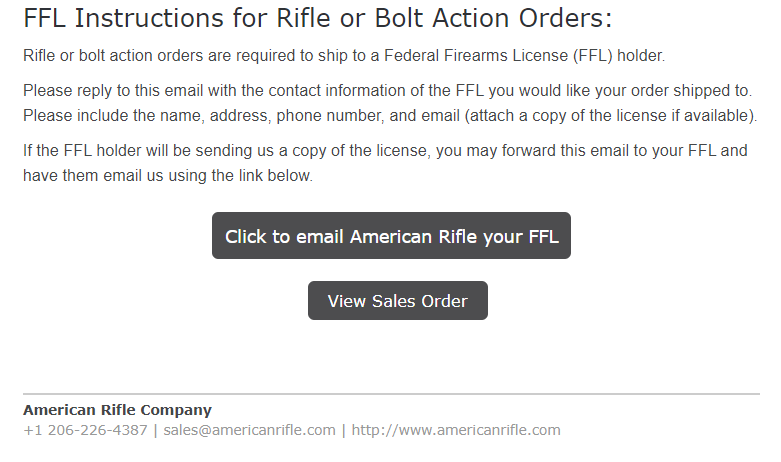Screen dimensions: 781x462
Task: Click the +1 206-226-4387 phone number
Action: click(85, 430)
